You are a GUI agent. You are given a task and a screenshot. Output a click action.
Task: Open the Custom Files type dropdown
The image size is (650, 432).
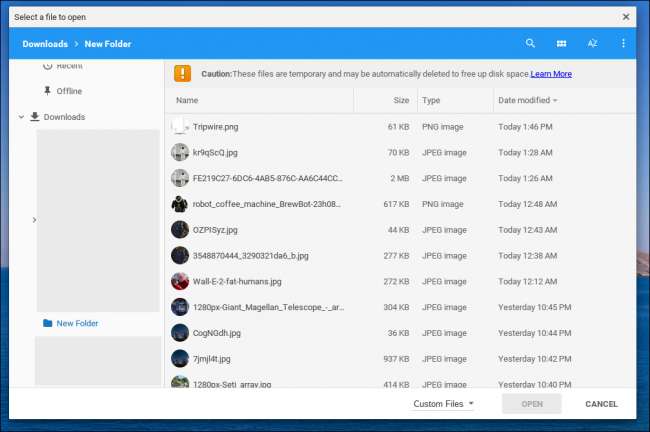444,404
